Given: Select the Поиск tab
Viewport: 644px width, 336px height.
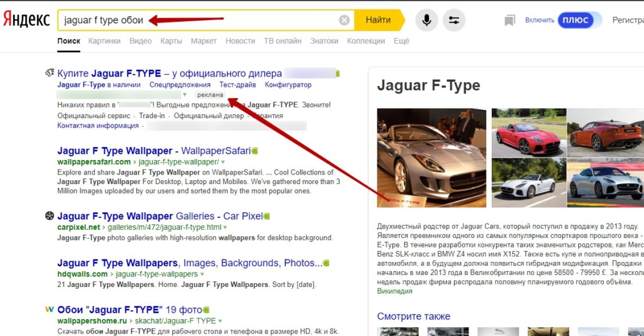Looking at the screenshot, I should tap(69, 41).
